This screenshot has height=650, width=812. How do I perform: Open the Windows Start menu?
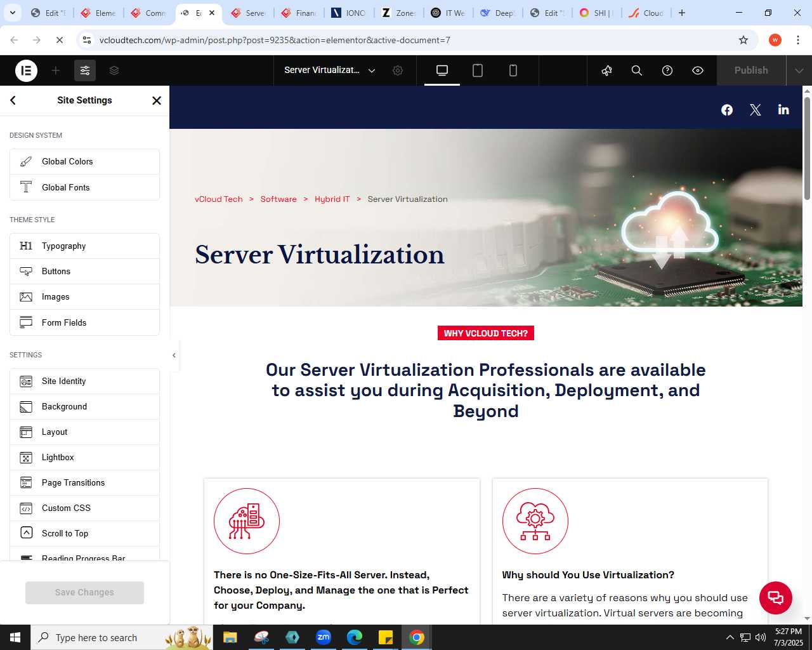[15, 637]
